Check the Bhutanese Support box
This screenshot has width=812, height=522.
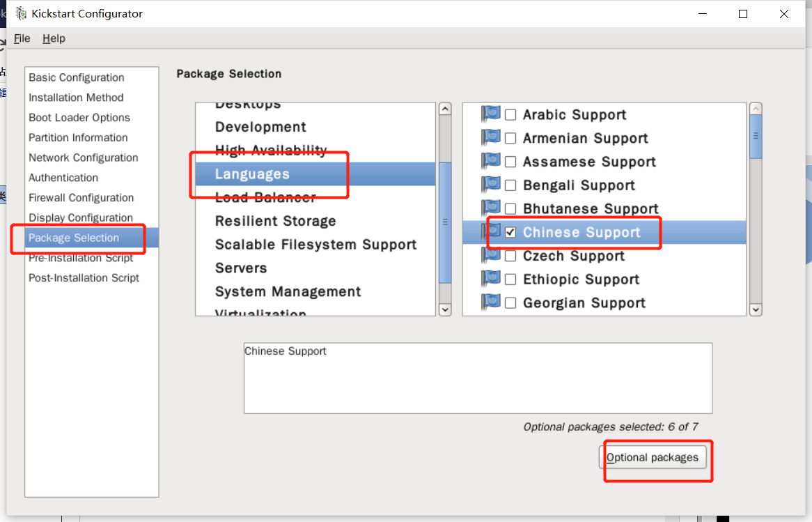click(x=510, y=209)
